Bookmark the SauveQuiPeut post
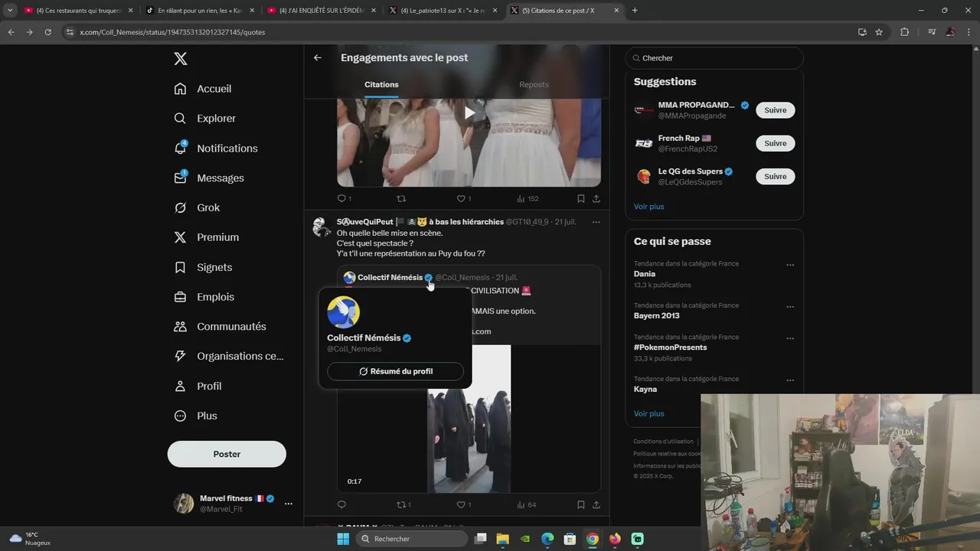The image size is (980, 551). [x=581, y=505]
